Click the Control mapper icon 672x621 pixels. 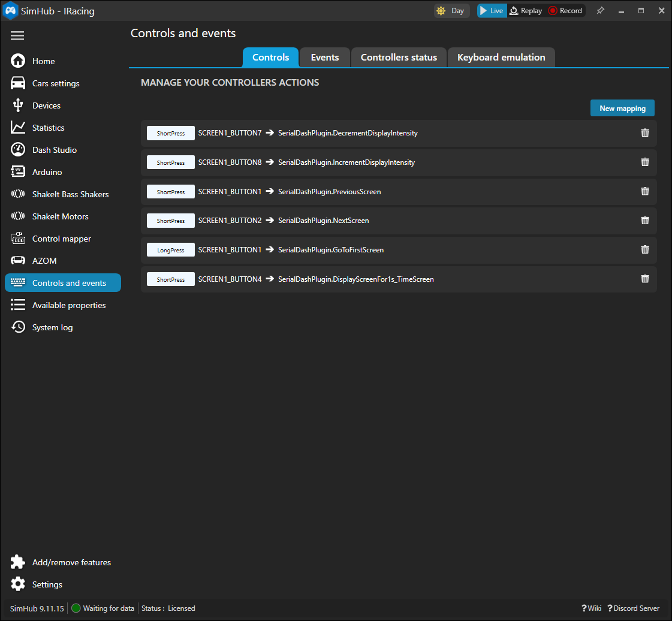tap(18, 239)
